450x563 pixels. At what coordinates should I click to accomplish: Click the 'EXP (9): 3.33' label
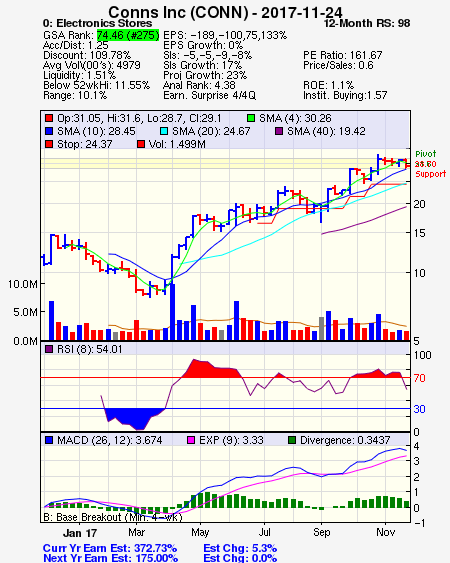point(231,440)
